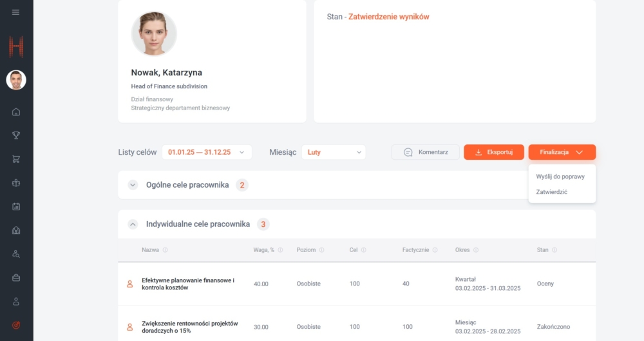Click Katarzyna Nowak's profile photo
644x341 pixels.
[x=154, y=34]
